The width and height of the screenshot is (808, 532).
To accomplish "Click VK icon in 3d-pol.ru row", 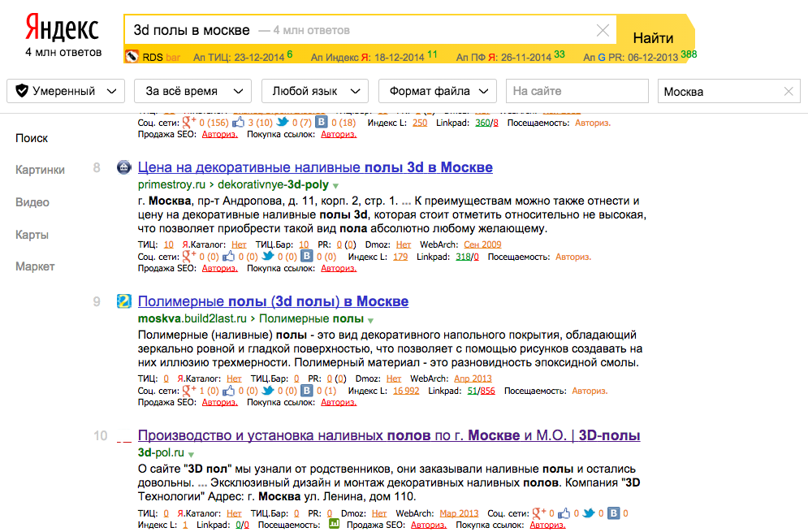I will click(x=613, y=513).
